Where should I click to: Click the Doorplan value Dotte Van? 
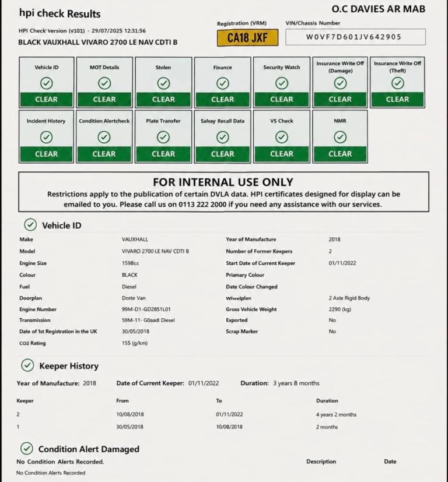tap(134, 298)
